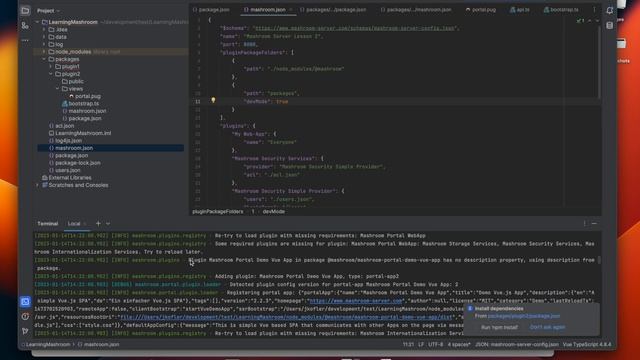Expand the log folder
640x360 pixels.
[x=44, y=44]
